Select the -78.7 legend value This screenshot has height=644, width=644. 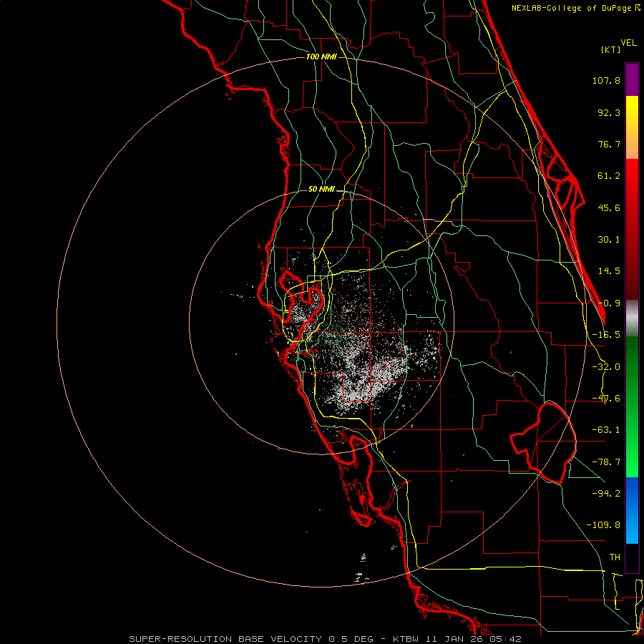606,462
